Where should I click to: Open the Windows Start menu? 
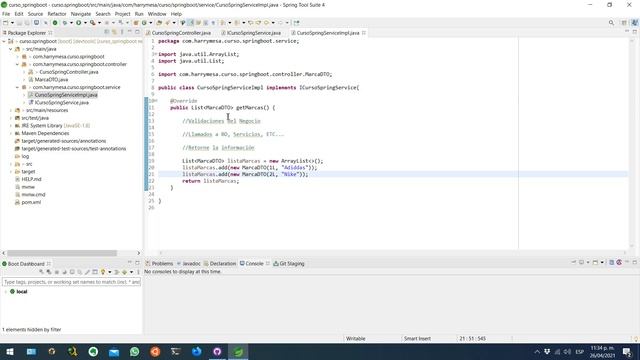click(10, 351)
